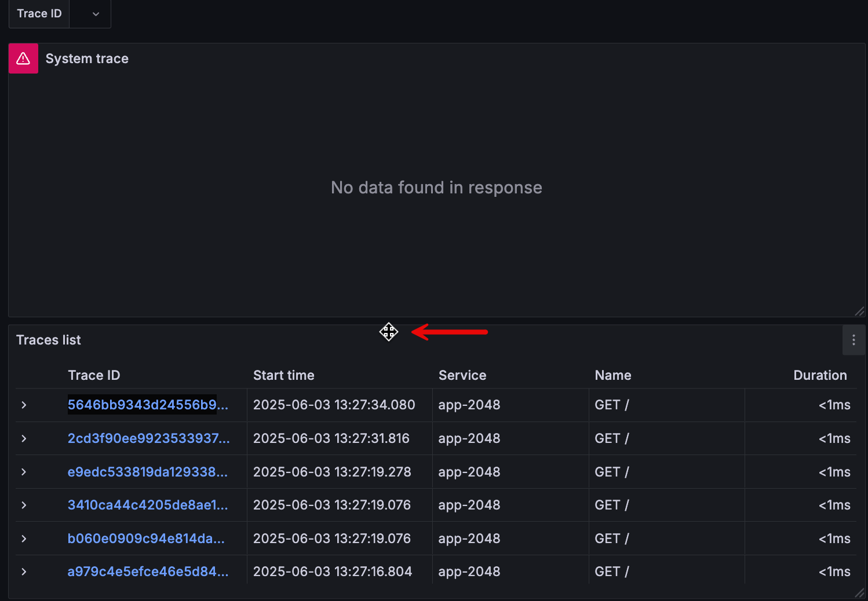
Task: Open trace link a979c4e5efce46e5d84
Action: 148,571
